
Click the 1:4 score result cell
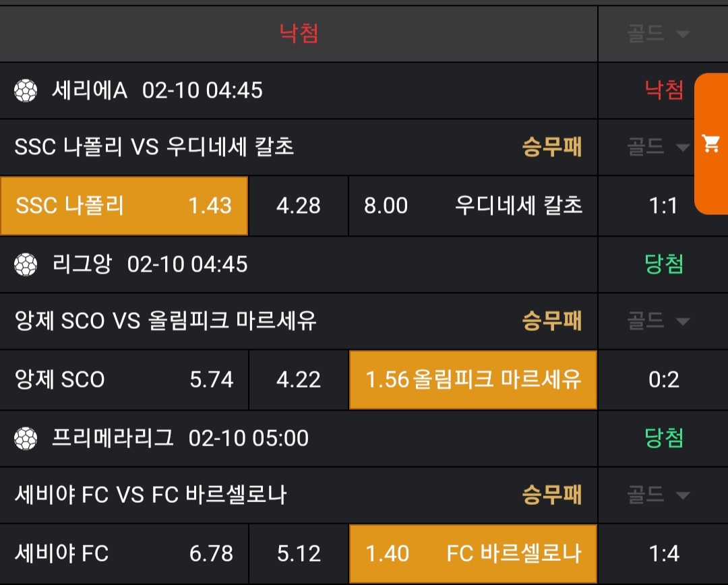pyautogui.click(x=663, y=554)
